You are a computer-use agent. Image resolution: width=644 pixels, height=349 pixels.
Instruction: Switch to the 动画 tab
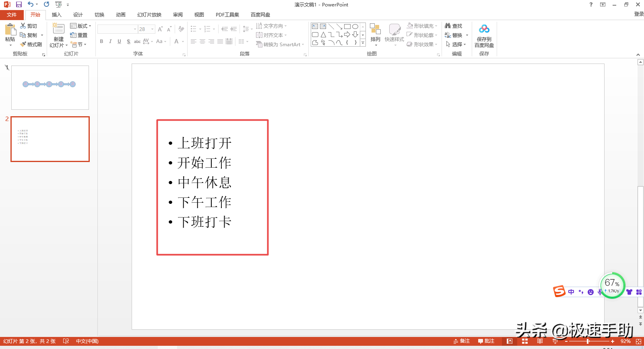[x=121, y=15]
